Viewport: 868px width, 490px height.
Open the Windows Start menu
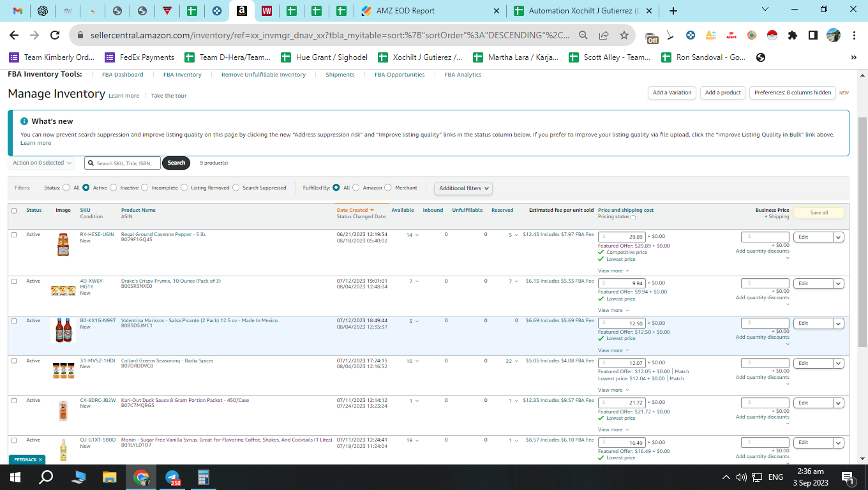point(15,477)
